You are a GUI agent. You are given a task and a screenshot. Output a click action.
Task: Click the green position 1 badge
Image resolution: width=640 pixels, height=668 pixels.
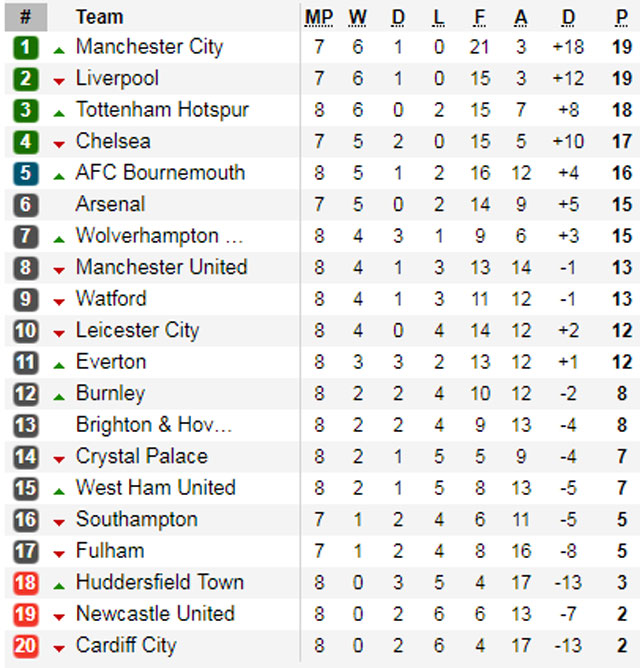[26, 47]
